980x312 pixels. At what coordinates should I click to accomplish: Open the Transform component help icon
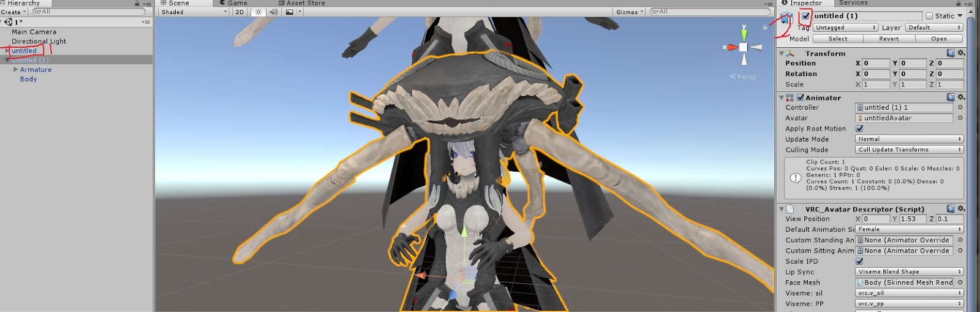tap(951, 53)
